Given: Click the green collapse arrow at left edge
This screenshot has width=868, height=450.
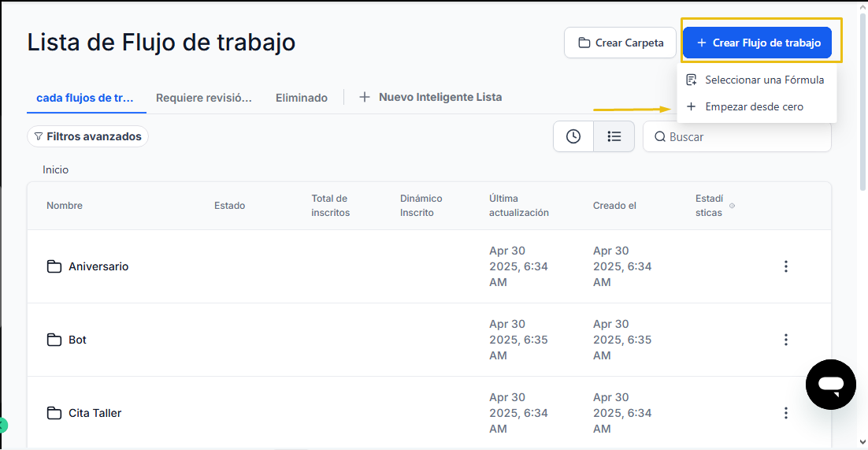Looking at the screenshot, I should tap(3, 425).
